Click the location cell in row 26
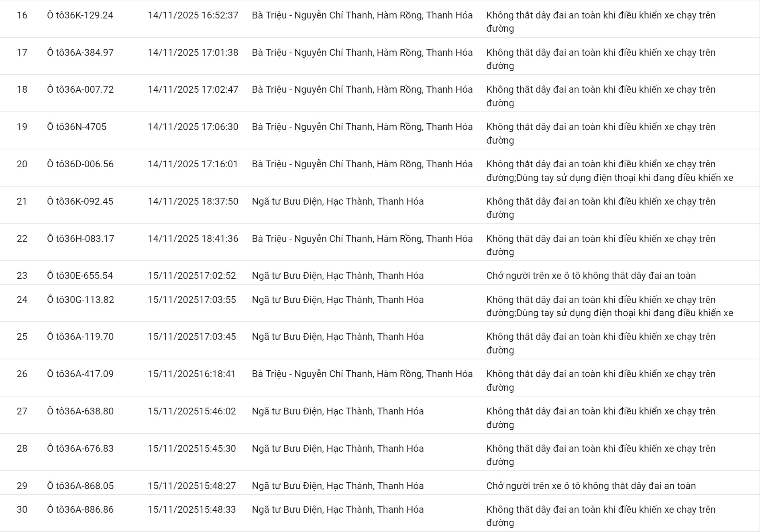This screenshot has width=760, height=532. pyautogui.click(x=362, y=374)
